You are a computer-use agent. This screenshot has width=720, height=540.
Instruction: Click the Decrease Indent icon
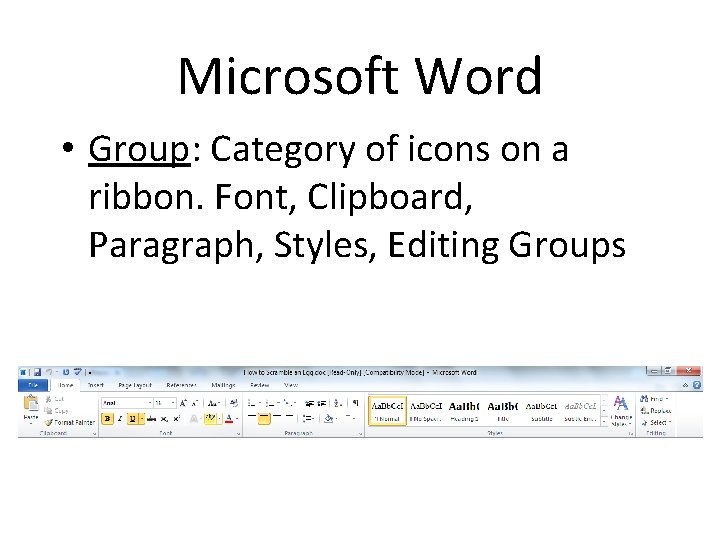(x=309, y=403)
